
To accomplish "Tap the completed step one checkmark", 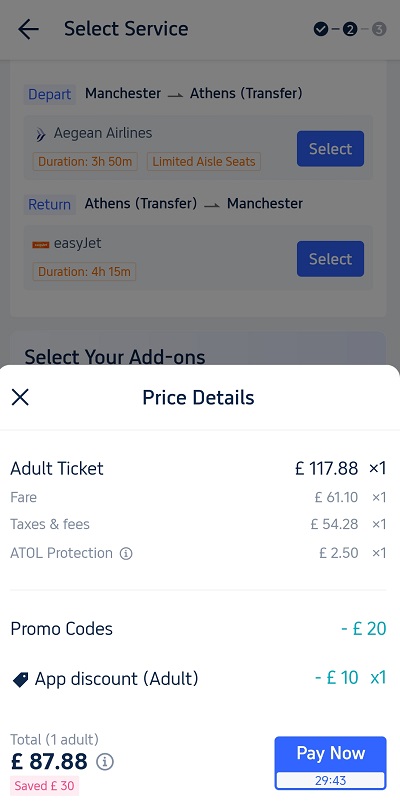I will tap(321, 29).
